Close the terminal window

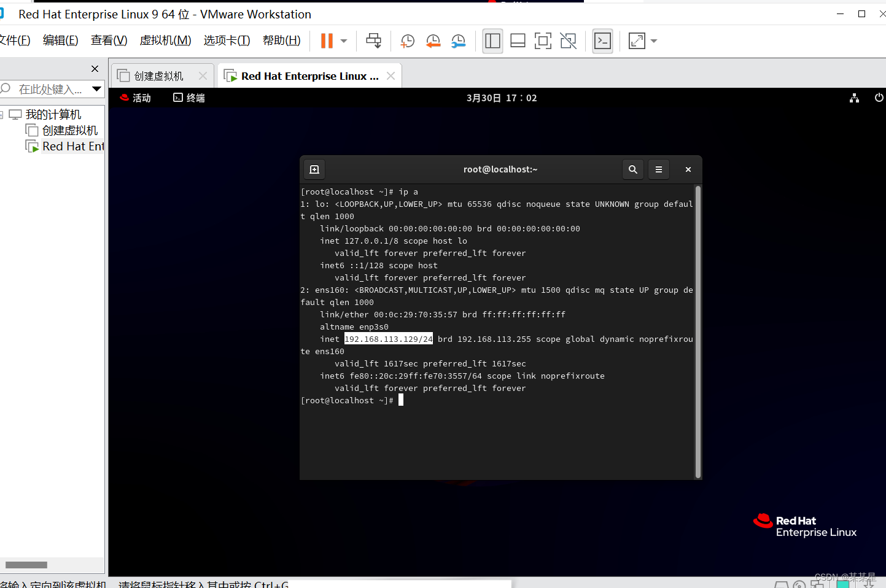[x=688, y=169]
